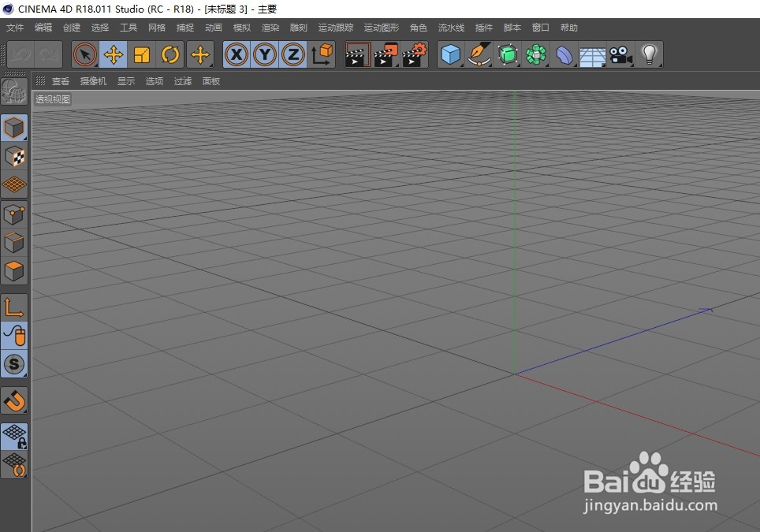760x532 pixels.
Task: Open the 插件 menu
Action: [484, 28]
